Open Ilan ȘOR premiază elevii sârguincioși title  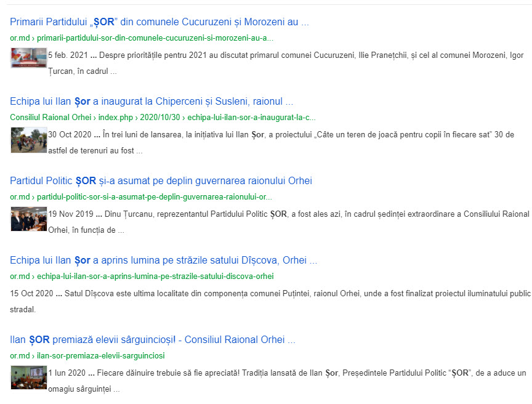pyautogui.click(x=152, y=340)
